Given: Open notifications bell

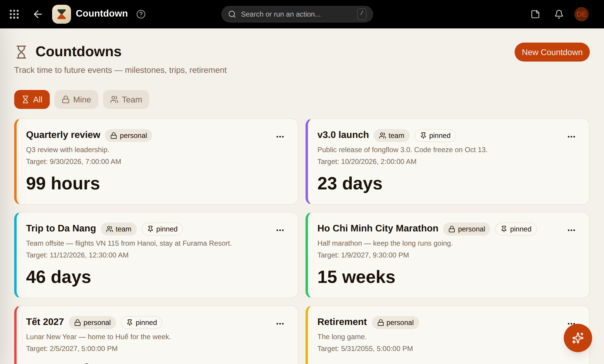Looking at the screenshot, I should tap(559, 14).
